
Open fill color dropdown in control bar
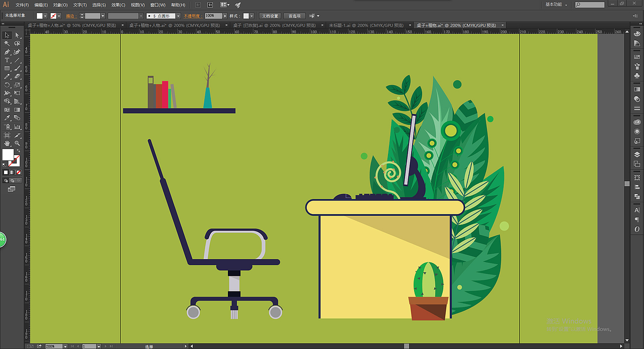tap(45, 16)
